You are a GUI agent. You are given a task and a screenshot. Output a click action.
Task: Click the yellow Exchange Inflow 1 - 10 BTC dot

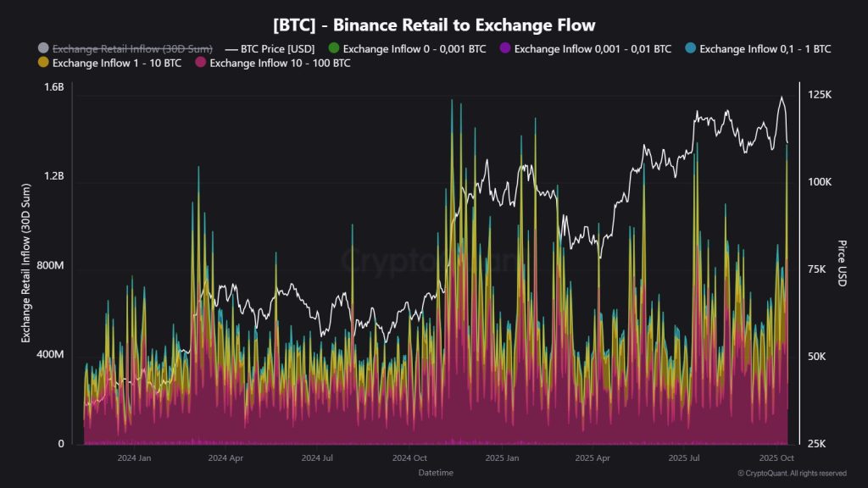(x=42, y=63)
